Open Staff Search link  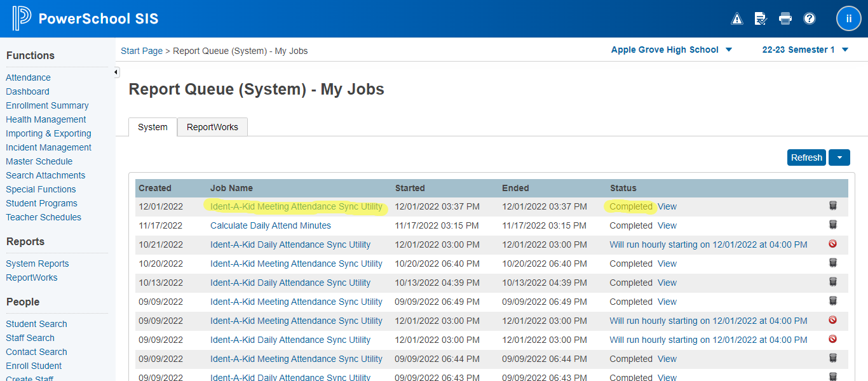click(30, 338)
